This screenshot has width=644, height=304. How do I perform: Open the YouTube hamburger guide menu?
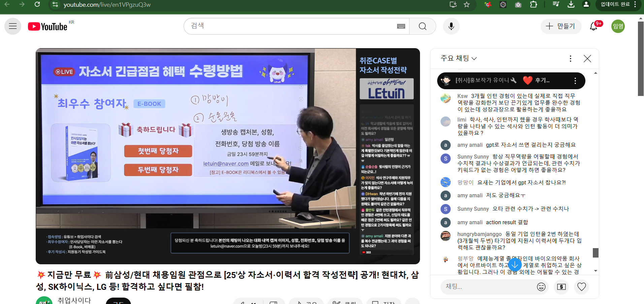pyautogui.click(x=13, y=26)
